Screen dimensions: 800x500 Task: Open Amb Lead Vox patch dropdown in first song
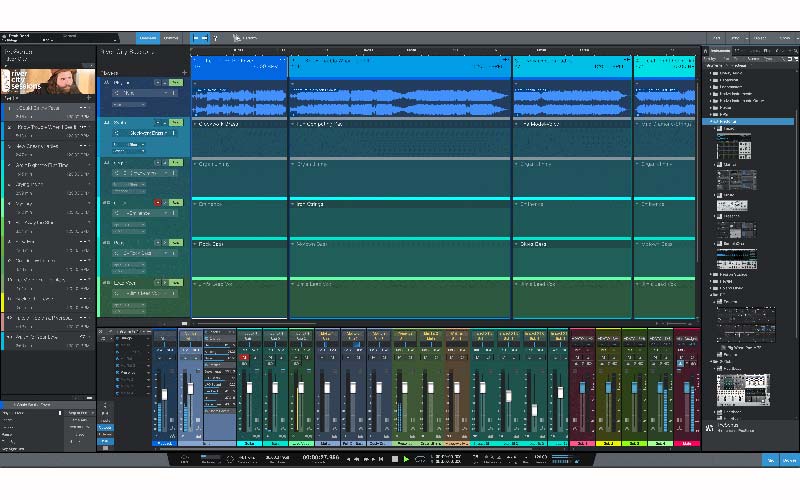click(x=195, y=284)
